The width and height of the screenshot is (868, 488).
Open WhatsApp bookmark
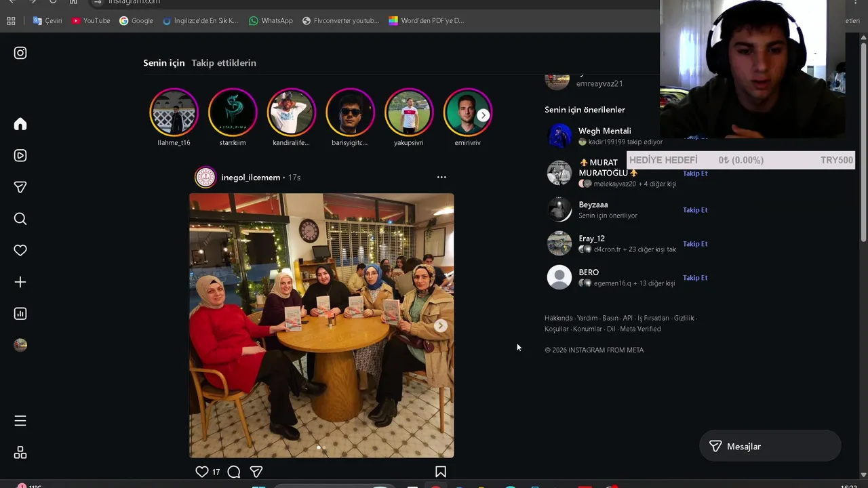(x=271, y=21)
